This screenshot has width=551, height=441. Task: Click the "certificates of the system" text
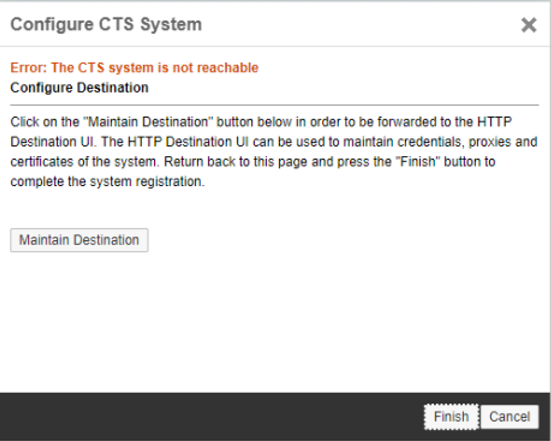[x=83, y=162]
